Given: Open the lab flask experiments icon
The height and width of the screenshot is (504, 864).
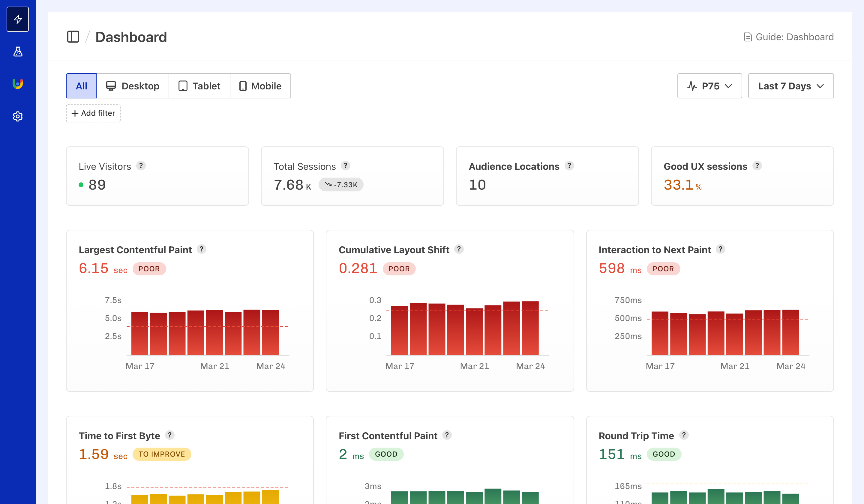Looking at the screenshot, I should tap(17, 52).
